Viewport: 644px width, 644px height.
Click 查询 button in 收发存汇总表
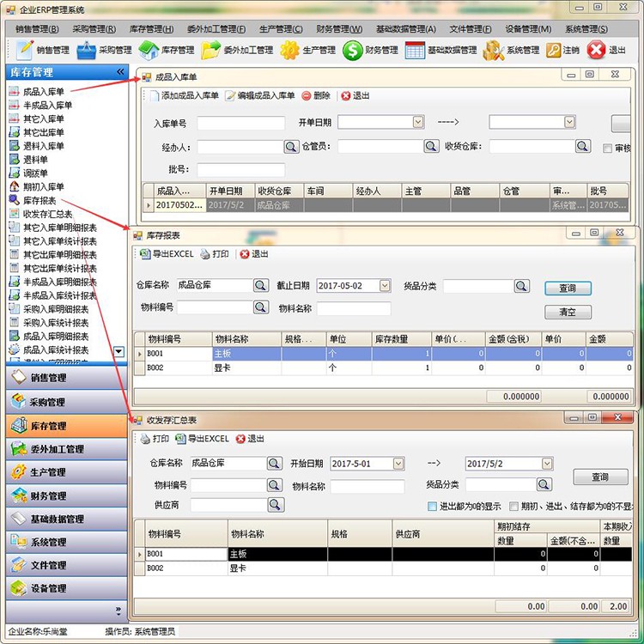(600, 477)
